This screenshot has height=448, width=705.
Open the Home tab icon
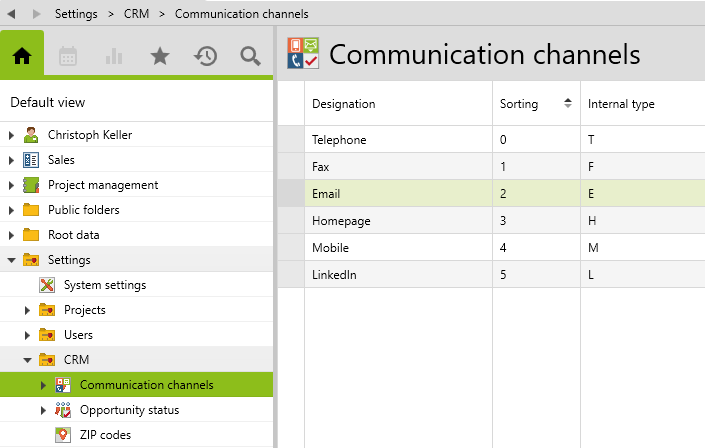pyautogui.click(x=22, y=56)
